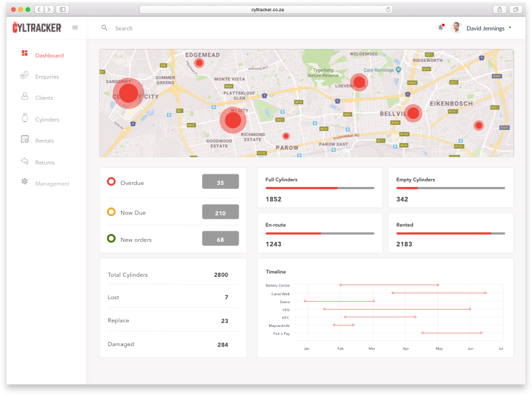The width and height of the screenshot is (532, 395).
Task: Select the Clients person icon
Action: pos(24,97)
